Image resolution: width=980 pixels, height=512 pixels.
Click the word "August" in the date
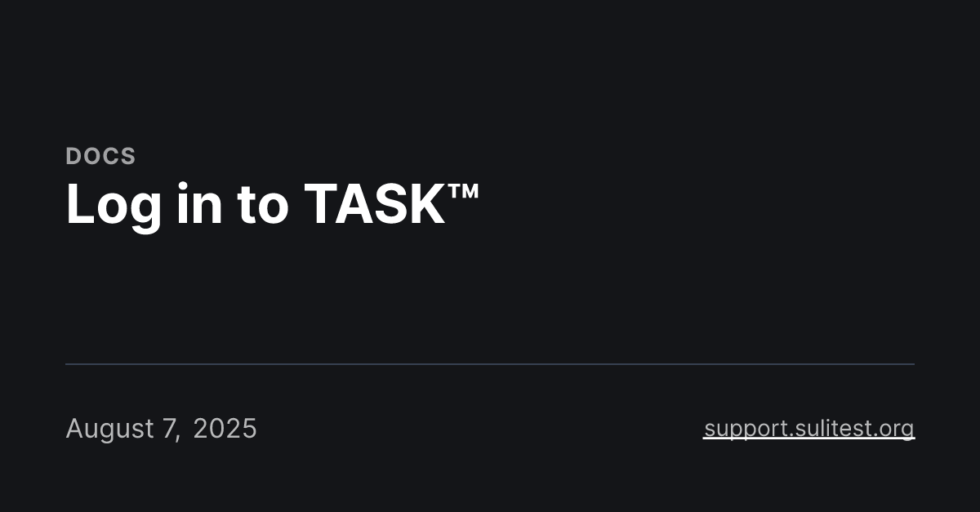(x=109, y=429)
